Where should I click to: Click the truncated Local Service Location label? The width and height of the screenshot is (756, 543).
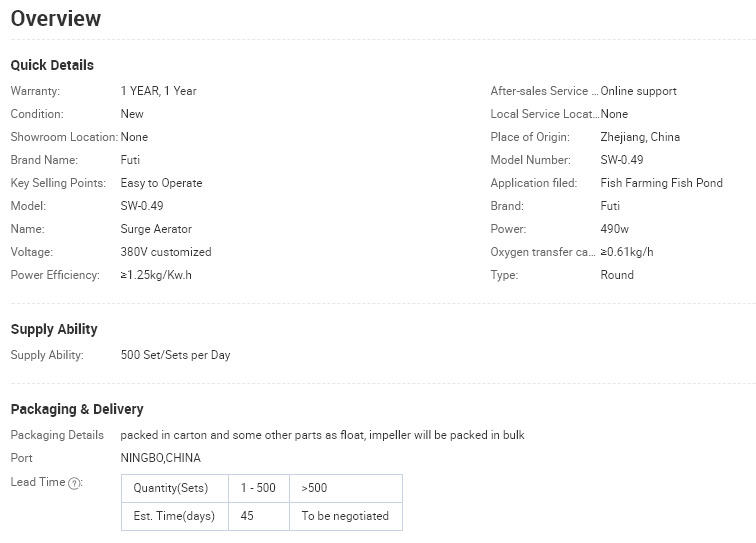pos(545,114)
